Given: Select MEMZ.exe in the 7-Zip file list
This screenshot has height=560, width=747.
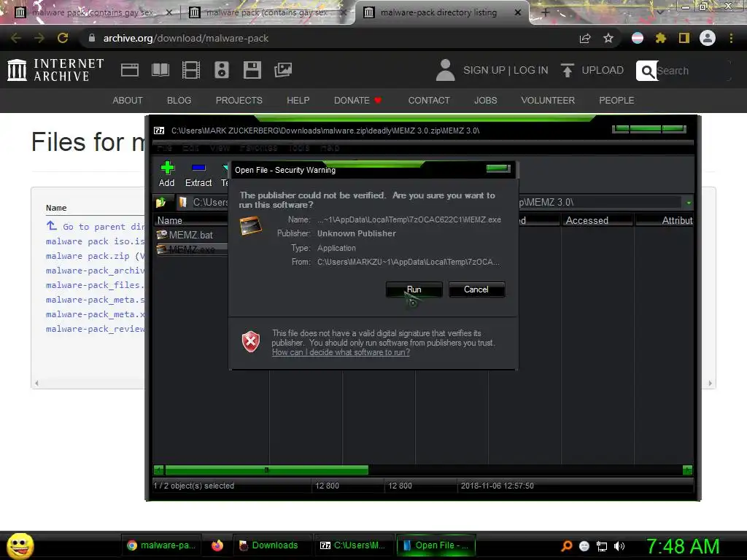Looking at the screenshot, I should 190,249.
